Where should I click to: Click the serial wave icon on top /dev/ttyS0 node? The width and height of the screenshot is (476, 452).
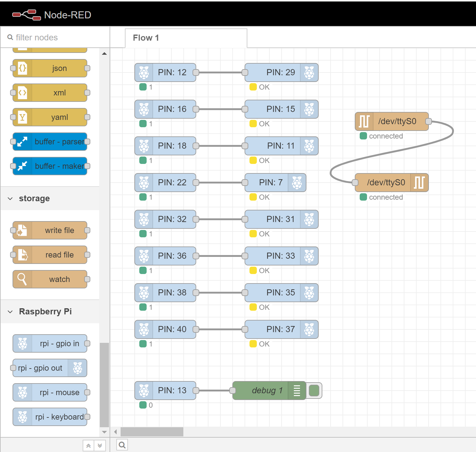[364, 121]
